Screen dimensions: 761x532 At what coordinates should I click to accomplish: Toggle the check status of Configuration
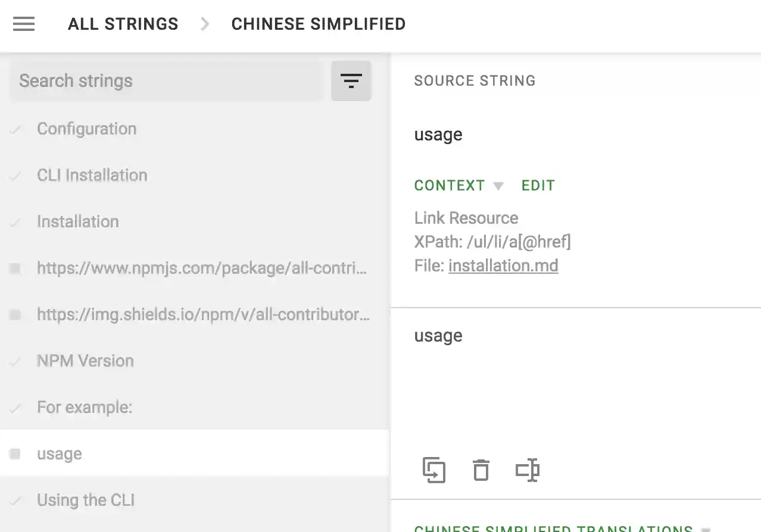point(15,129)
